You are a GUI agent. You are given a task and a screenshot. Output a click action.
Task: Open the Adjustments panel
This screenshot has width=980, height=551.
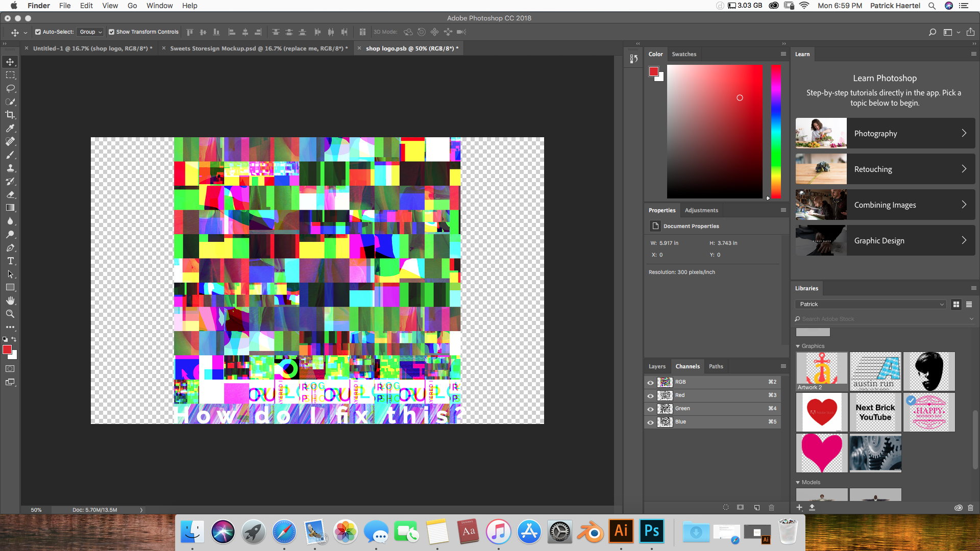pyautogui.click(x=701, y=210)
